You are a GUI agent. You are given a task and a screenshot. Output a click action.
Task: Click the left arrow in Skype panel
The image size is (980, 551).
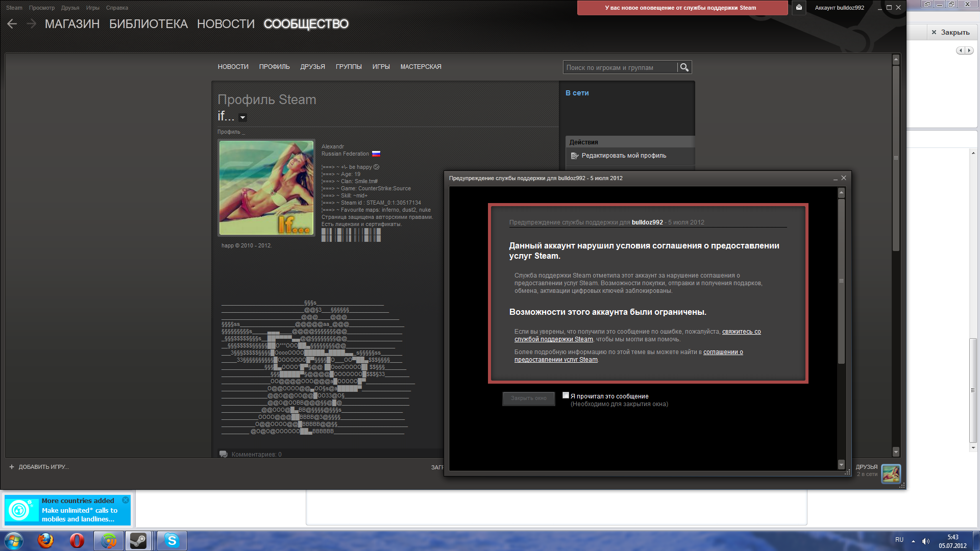(961, 51)
